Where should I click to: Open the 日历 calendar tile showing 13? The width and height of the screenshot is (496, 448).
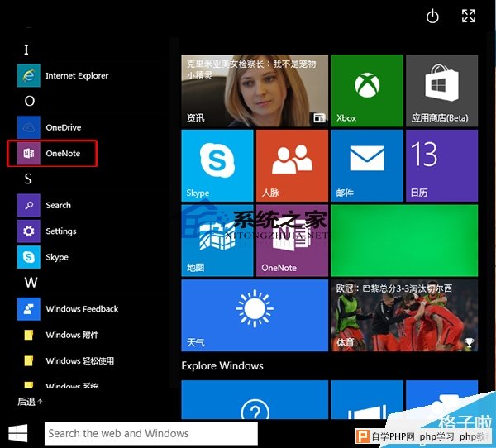442,166
